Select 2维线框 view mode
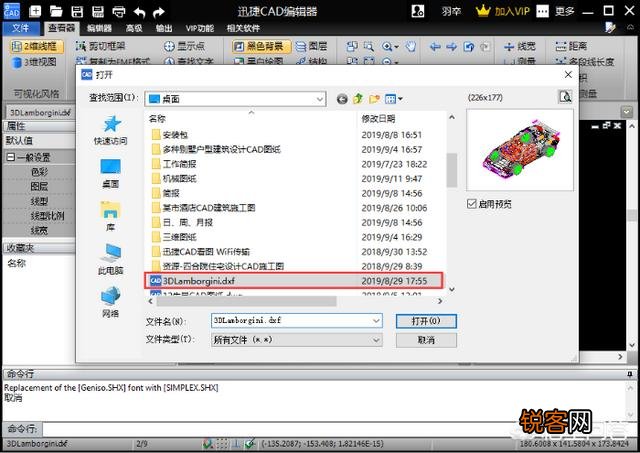The height and width of the screenshot is (453, 640). pos(36,47)
